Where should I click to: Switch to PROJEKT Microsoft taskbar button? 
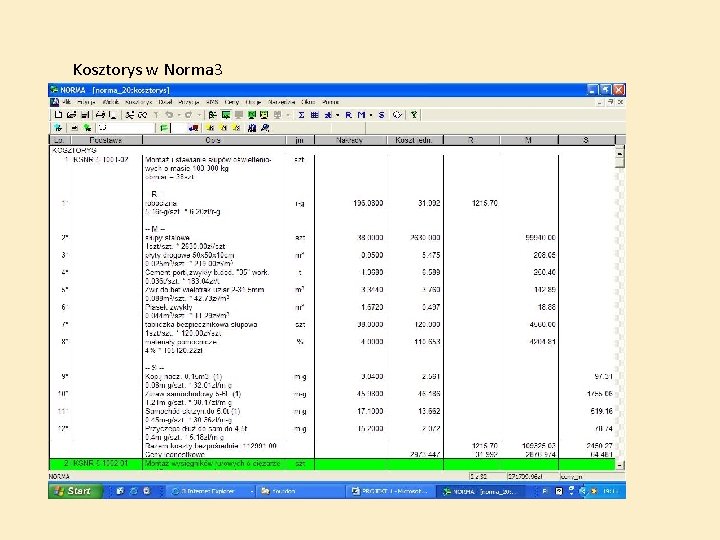click(390, 491)
